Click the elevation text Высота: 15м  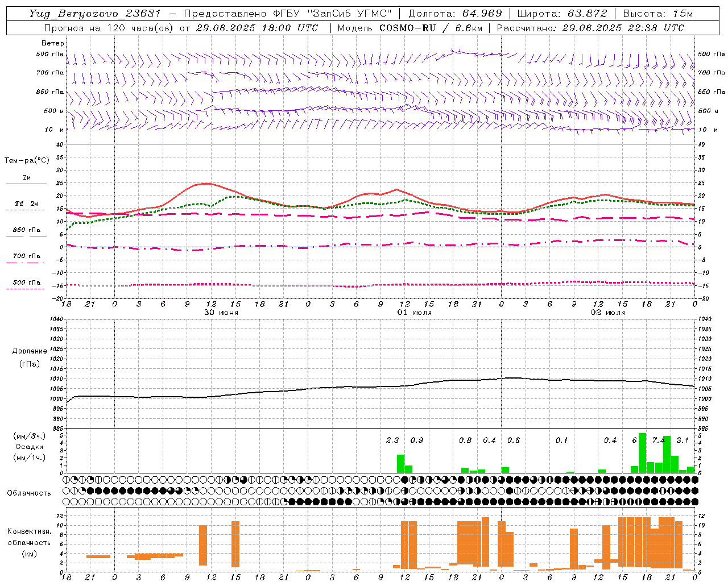click(x=658, y=14)
